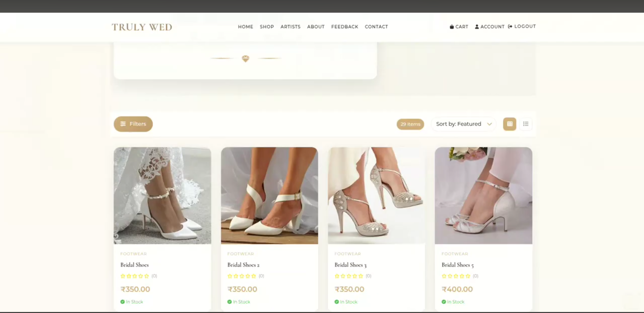Viewport: 644px width, 313px height.
Task: Open the Bridal Shoes 2 product image
Action: coord(269,196)
